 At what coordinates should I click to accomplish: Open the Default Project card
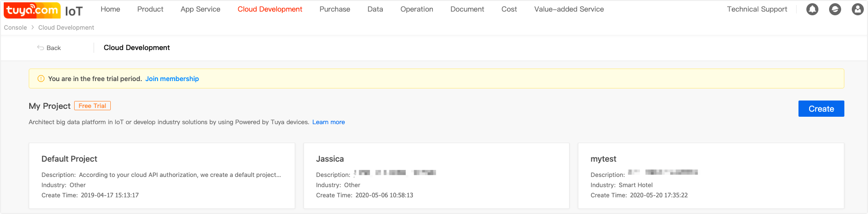(x=162, y=176)
